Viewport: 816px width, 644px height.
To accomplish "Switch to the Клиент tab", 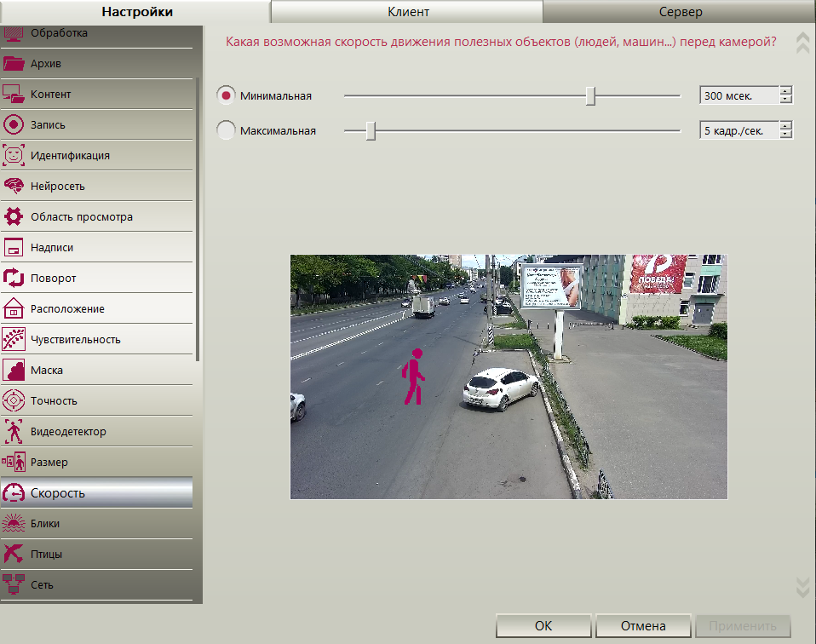I will coord(407,11).
